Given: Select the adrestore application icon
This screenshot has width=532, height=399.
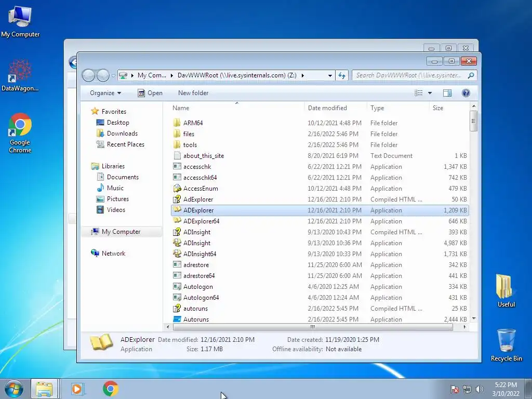Looking at the screenshot, I should tap(177, 264).
